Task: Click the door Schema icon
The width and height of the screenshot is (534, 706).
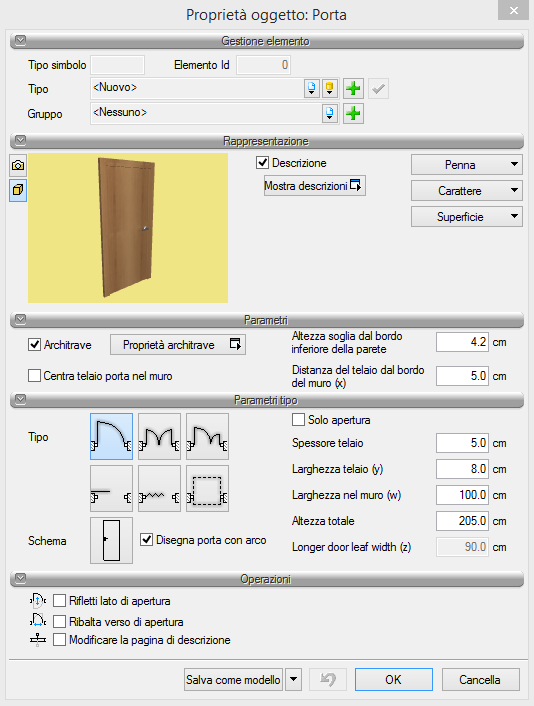Action: coord(111,540)
